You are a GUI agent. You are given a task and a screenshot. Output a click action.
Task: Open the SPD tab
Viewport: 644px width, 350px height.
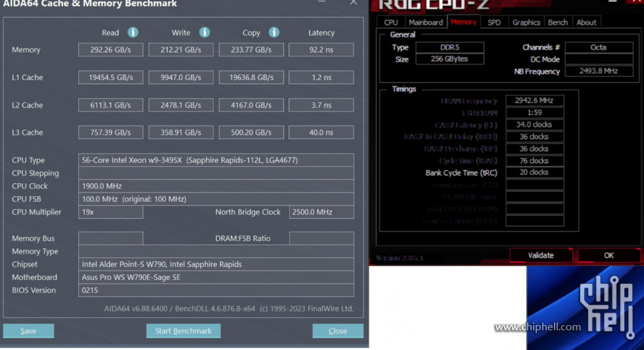coord(494,22)
